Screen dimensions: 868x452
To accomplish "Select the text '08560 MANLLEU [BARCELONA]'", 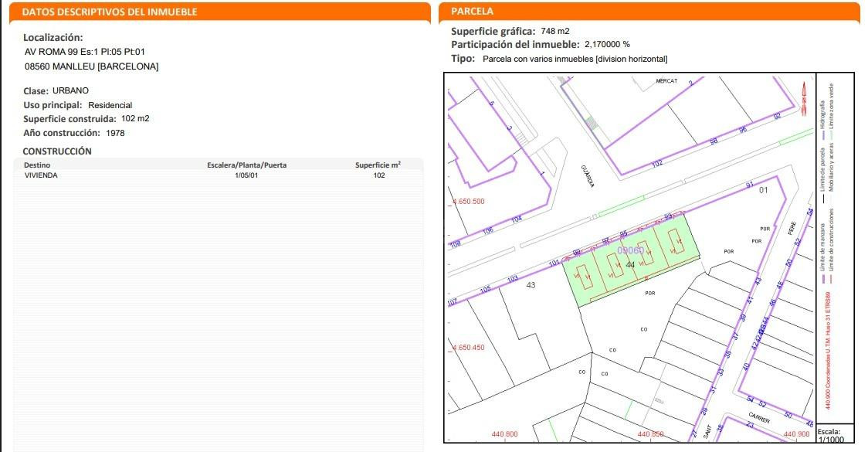I will pyautogui.click(x=91, y=66).
